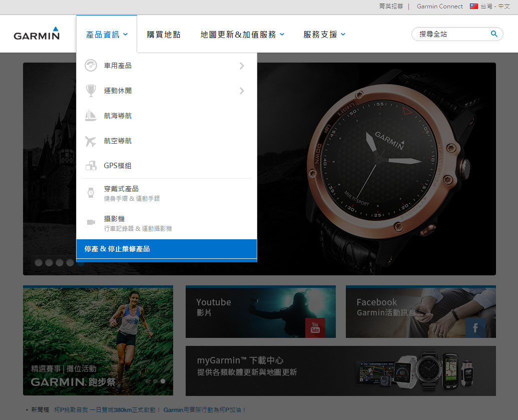Click the trophy icon for 運動休閒
Image resolution: width=518 pixels, height=420 pixels.
pyautogui.click(x=91, y=91)
